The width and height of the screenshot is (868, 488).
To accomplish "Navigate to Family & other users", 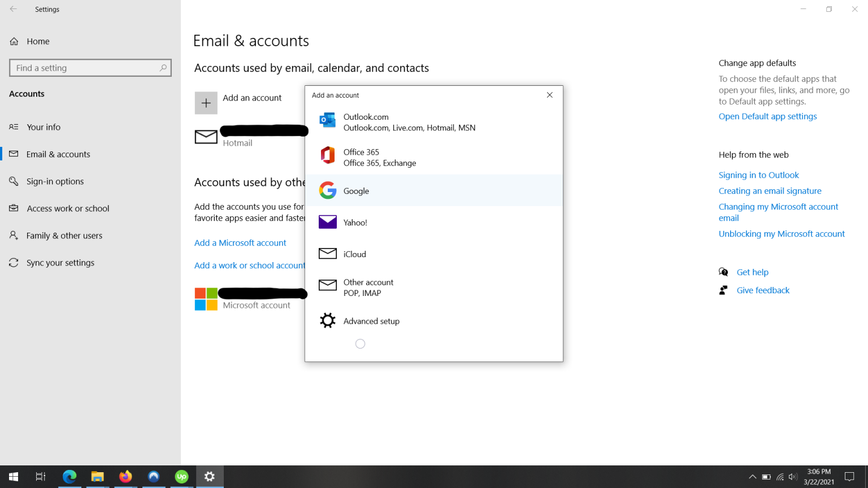I will 64,236.
